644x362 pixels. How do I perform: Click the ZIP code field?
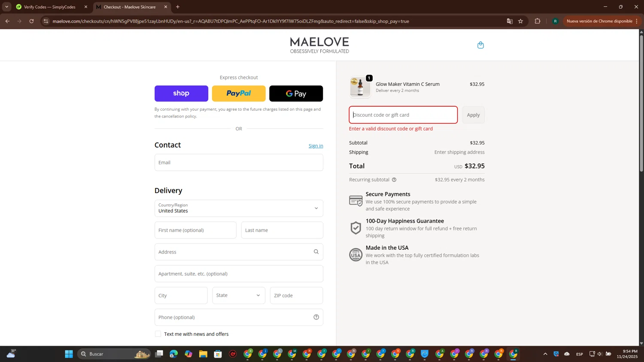tap(296, 296)
